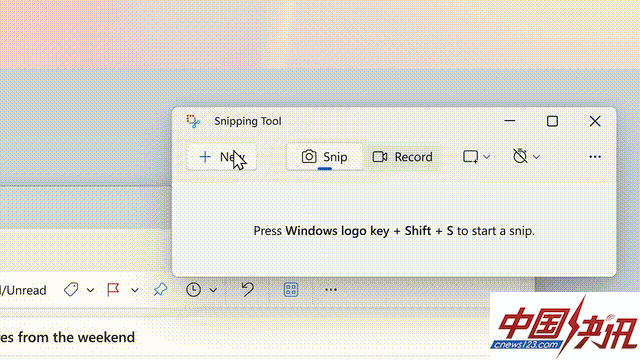Click the categorize tag icon in mail toolbar
640x360 pixels.
(x=71, y=289)
